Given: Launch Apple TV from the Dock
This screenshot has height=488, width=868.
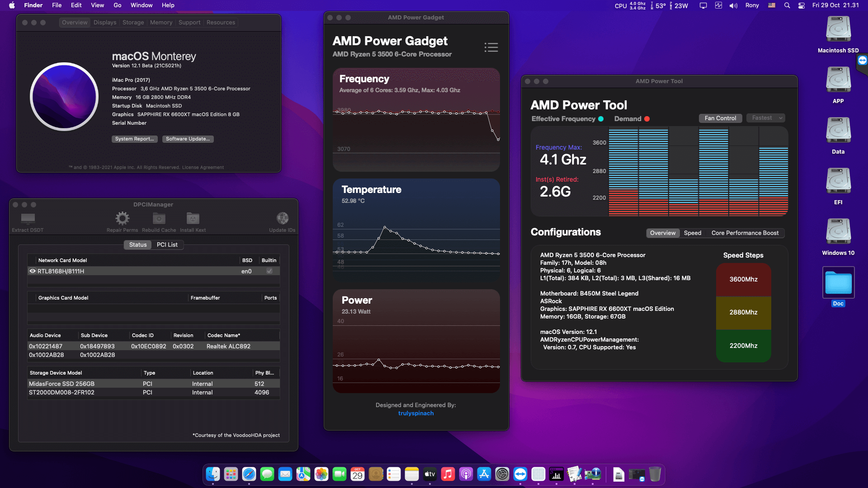Looking at the screenshot, I should pyautogui.click(x=430, y=474).
